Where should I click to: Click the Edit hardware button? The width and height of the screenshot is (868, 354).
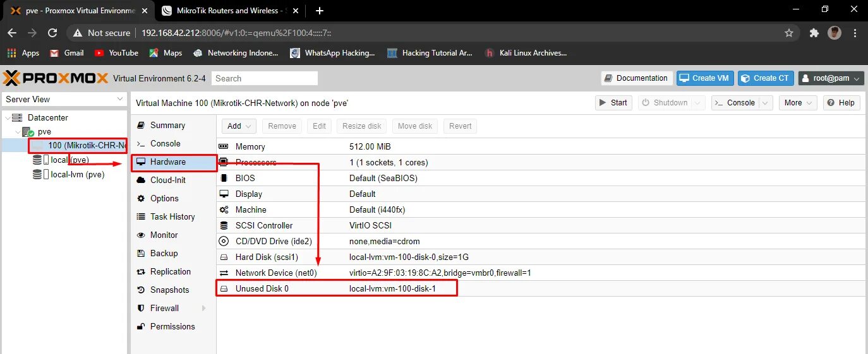pos(320,126)
